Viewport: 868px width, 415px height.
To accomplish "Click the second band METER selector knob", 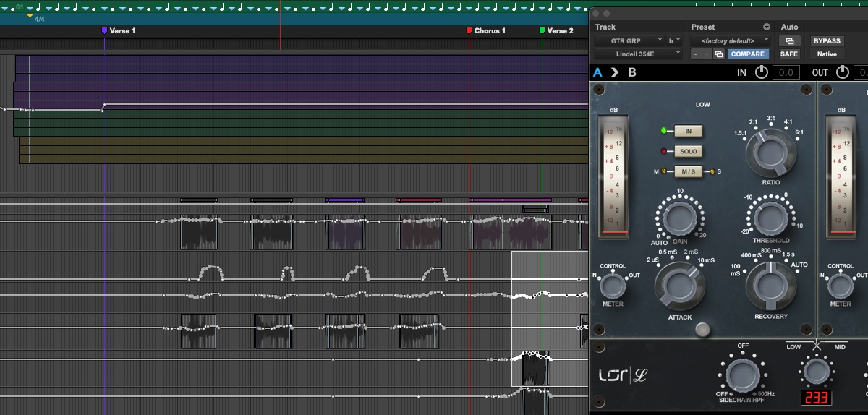I will 840,286.
